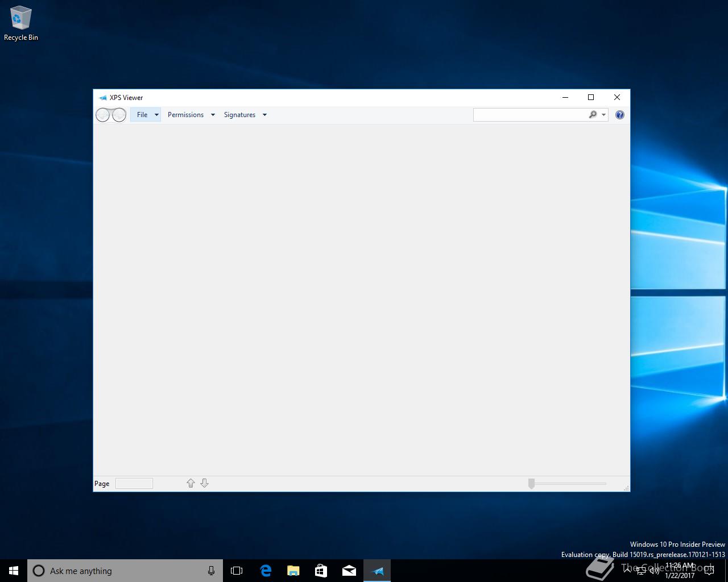Click the XPS Viewer taskbar button
728x582 pixels.
point(378,571)
